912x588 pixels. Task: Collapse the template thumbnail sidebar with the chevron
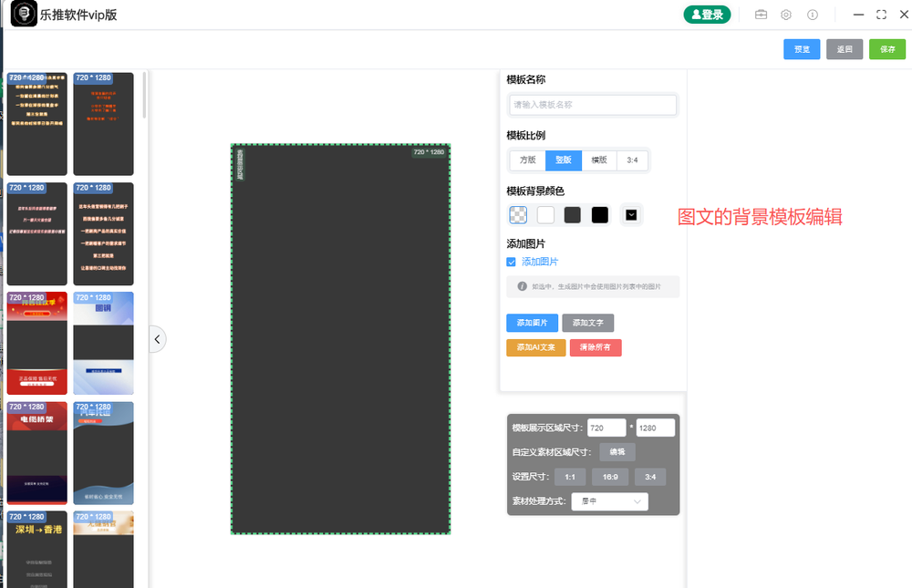[x=157, y=338]
